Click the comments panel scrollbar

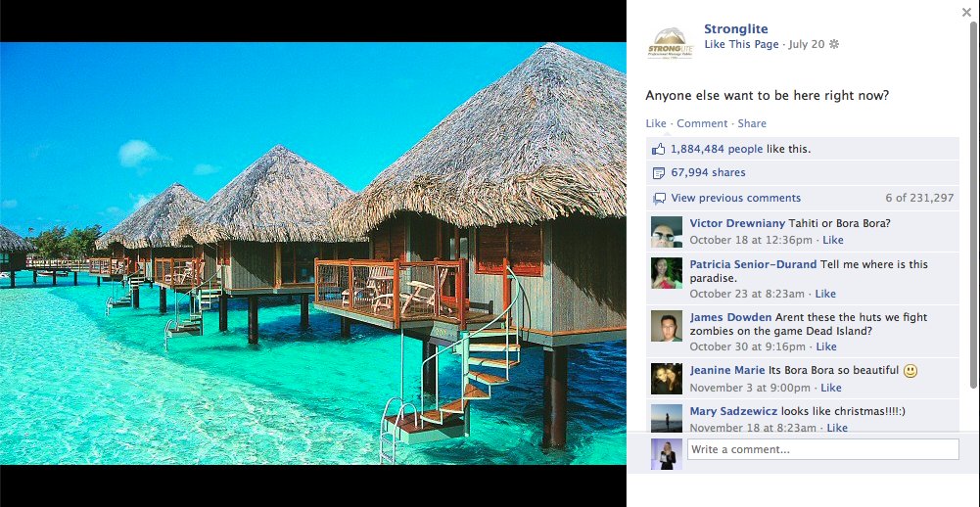pos(974,204)
